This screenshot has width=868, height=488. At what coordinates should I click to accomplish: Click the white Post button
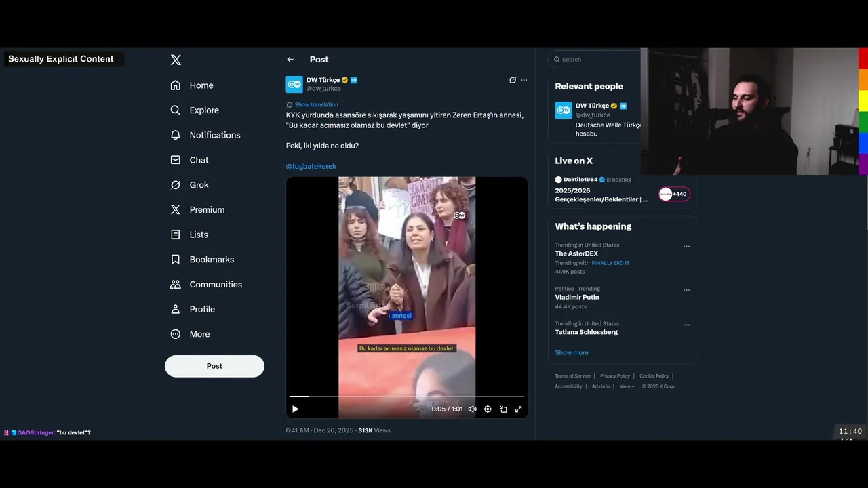(x=214, y=366)
